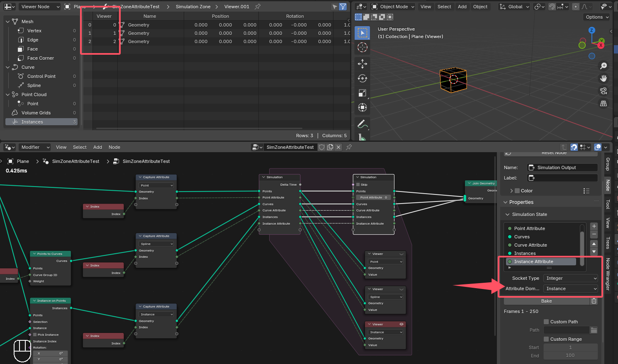618x364 pixels.
Task: Click fake user shield for SimZoneAttributeTest
Action: coord(321,147)
